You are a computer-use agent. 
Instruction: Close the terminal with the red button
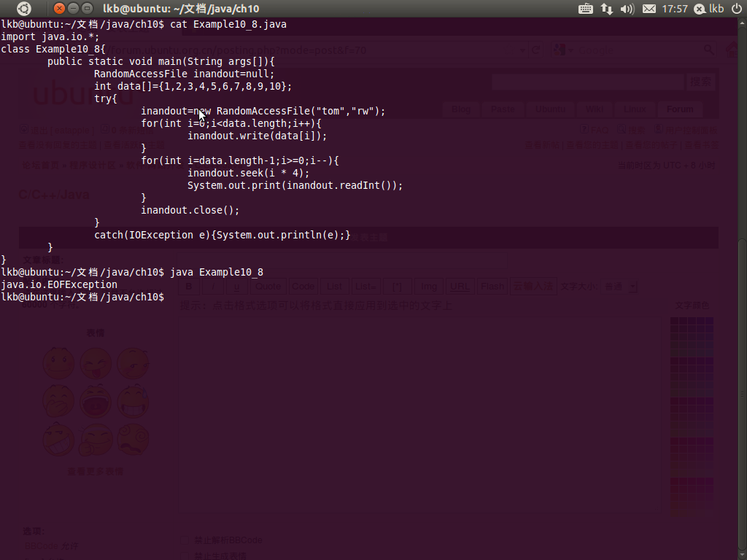point(59,9)
